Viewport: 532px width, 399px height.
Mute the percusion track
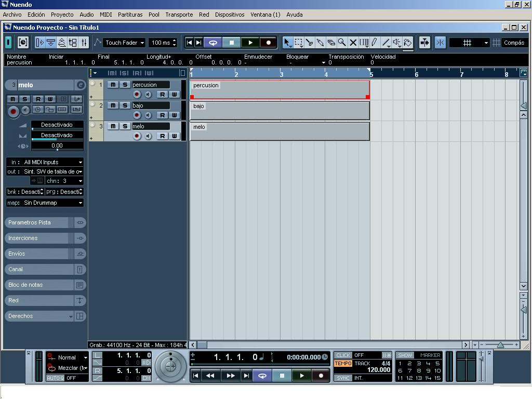113,85
